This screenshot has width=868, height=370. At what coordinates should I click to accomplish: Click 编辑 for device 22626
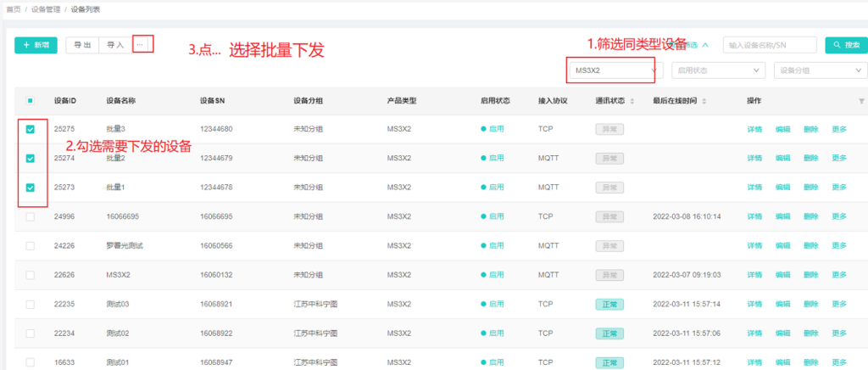coord(782,275)
